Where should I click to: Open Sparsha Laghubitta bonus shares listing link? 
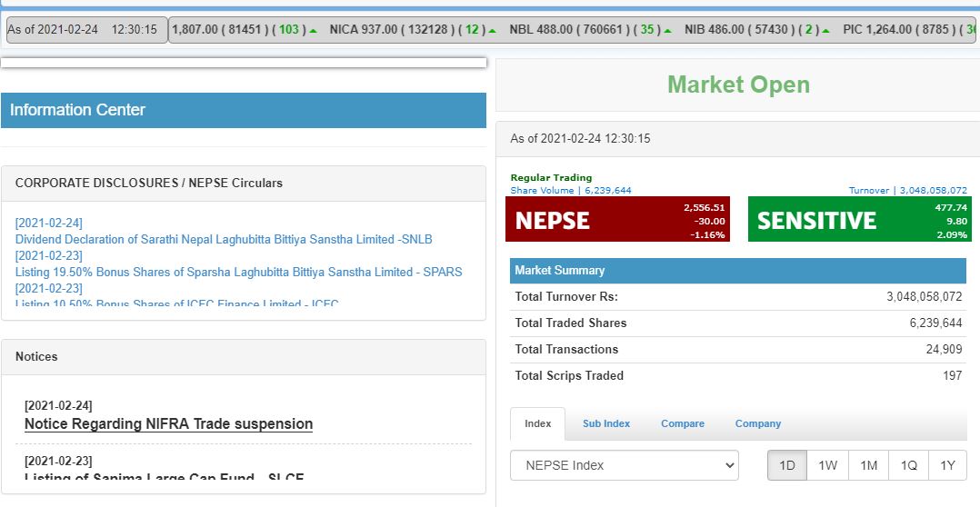point(238,272)
